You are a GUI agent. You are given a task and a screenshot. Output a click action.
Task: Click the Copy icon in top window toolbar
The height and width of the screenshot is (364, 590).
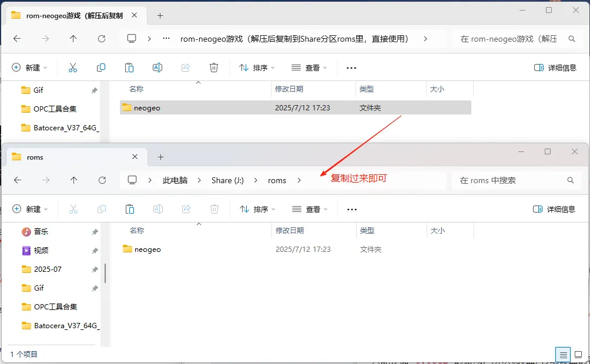(101, 68)
